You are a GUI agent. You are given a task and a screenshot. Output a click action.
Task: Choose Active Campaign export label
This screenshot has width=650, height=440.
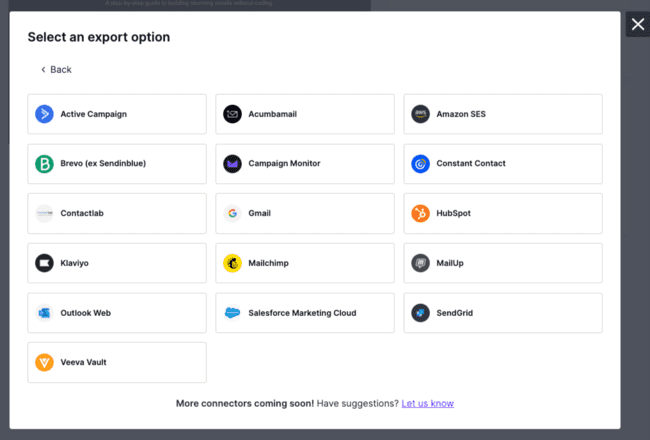click(94, 114)
